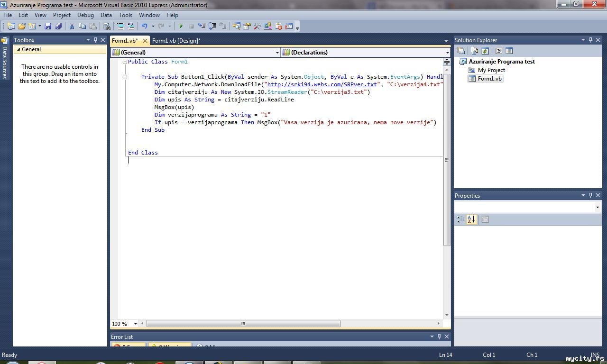Screen dimensions: 607x364
Task: Toggle Categorized view in Properties panel
Action: [x=460, y=219]
